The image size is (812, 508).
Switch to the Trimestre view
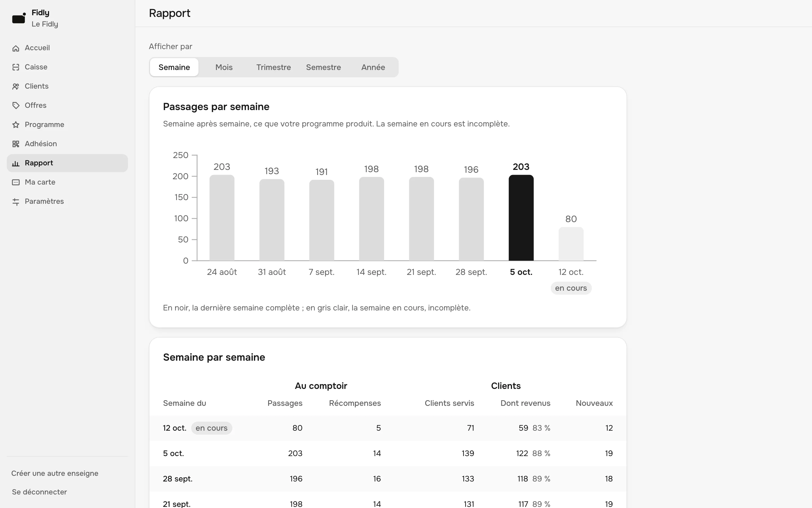click(x=273, y=67)
